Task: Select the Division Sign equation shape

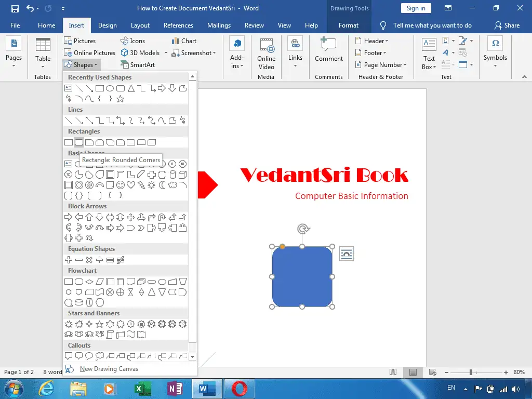Action: coord(99,260)
